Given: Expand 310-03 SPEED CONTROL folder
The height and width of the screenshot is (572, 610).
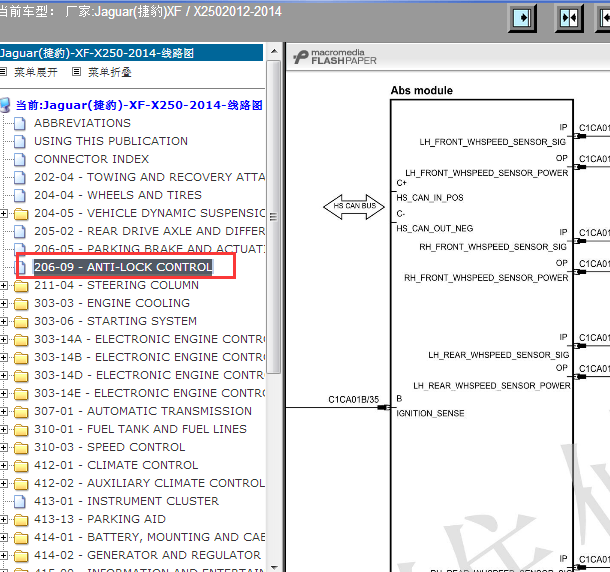Looking at the screenshot, I should point(4,447).
